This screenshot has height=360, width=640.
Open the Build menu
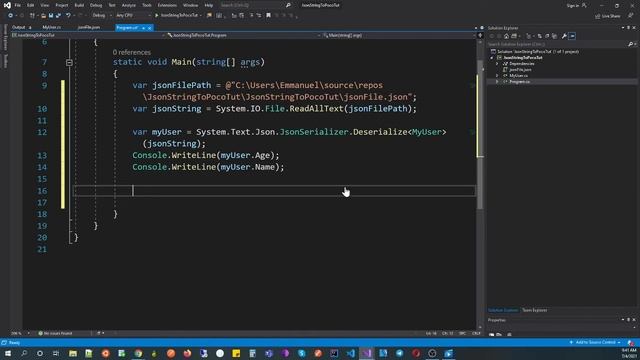coord(79,5)
